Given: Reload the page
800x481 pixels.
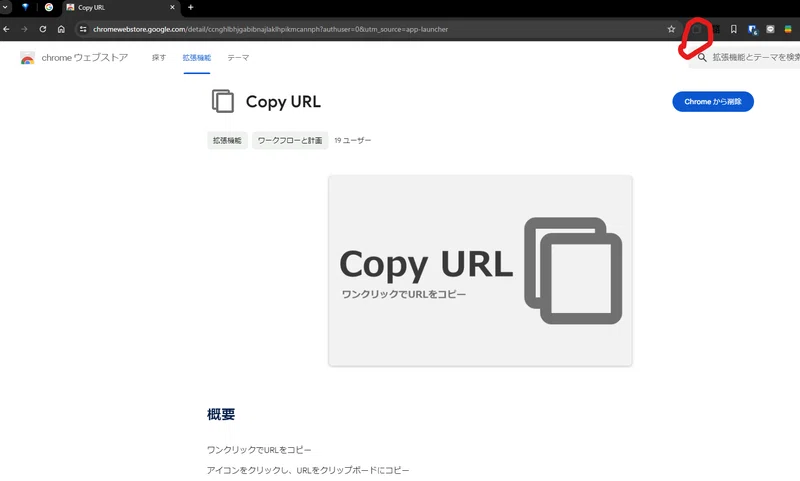Looking at the screenshot, I should [x=43, y=30].
